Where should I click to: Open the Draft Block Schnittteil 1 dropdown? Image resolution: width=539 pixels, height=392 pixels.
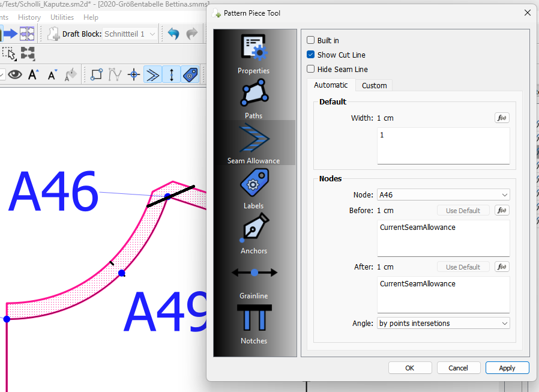[x=130, y=34]
